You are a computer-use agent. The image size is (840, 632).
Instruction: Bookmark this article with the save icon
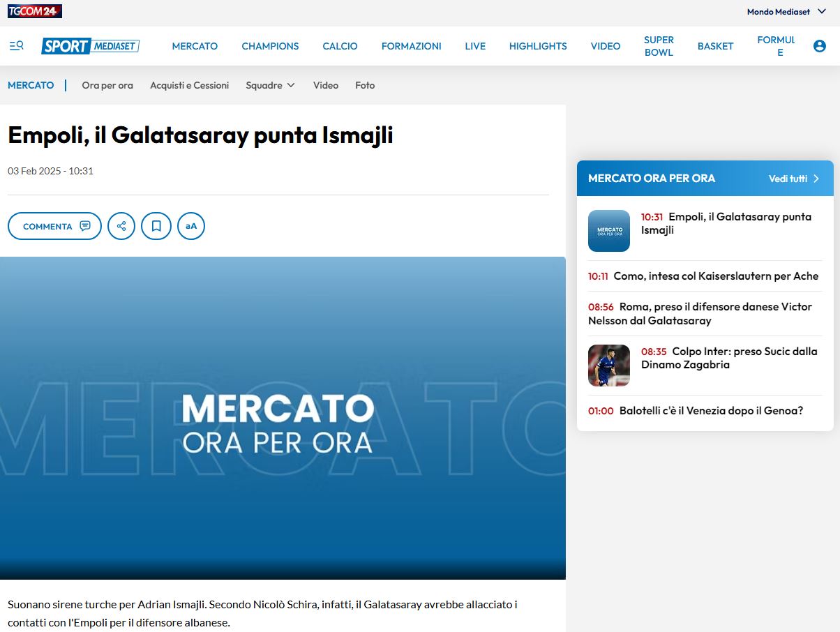[156, 226]
